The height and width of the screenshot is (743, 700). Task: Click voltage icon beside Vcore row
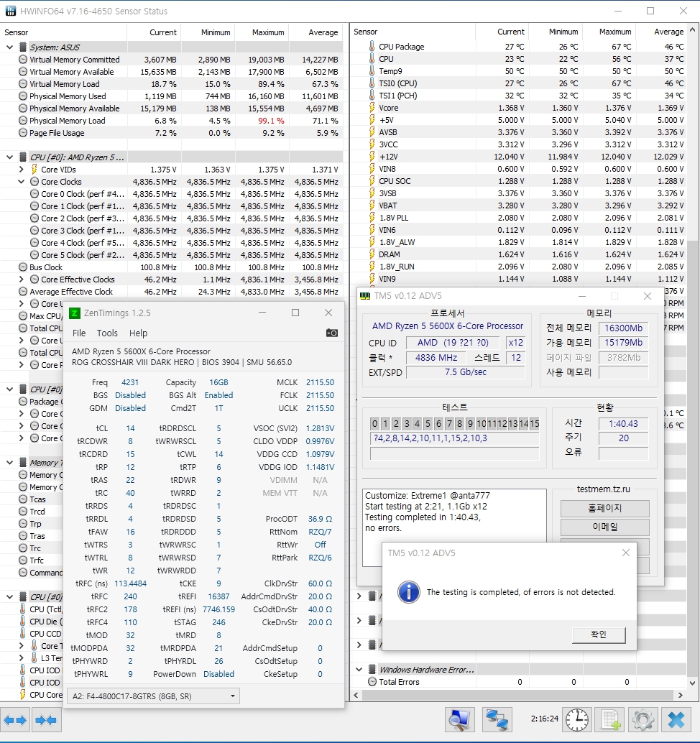[x=372, y=108]
